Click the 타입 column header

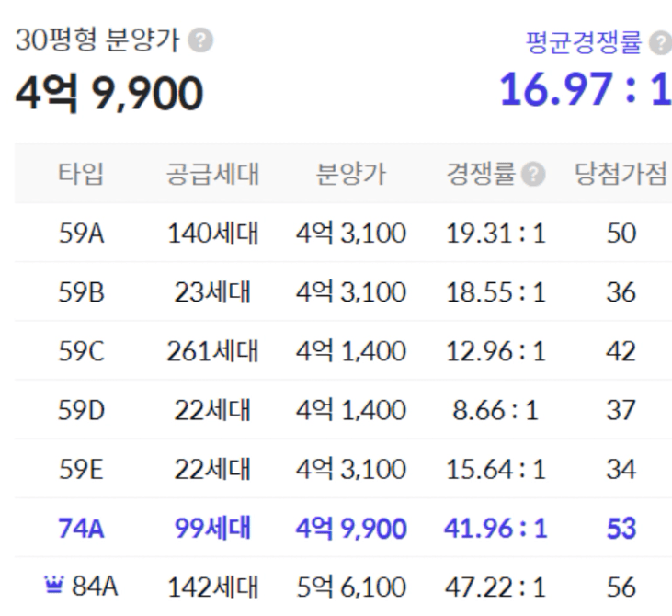pos(81,174)
